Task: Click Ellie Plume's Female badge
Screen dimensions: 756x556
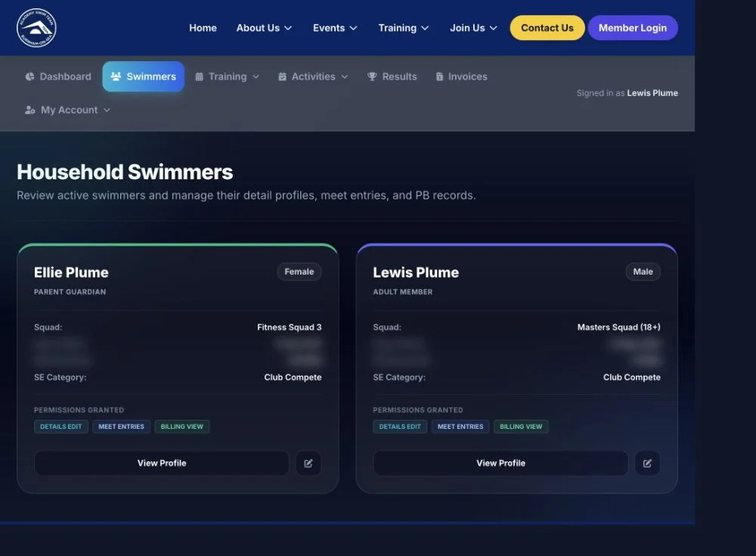Action: point(299,272)
